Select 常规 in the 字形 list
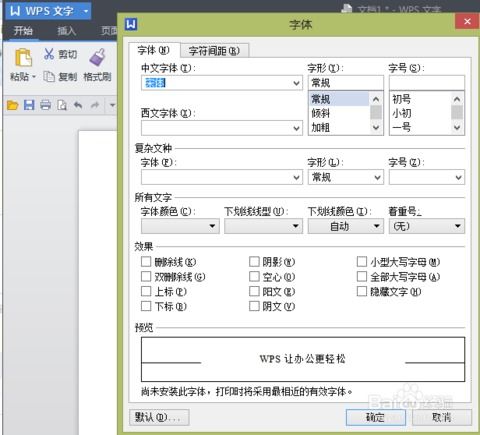This screenshot has height=435, width=480. pos(339,99)
